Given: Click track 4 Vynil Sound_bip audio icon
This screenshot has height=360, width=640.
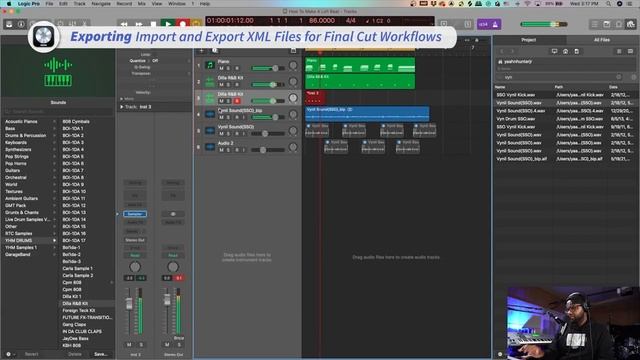Looking at the screenshot, I should (210, 114).
